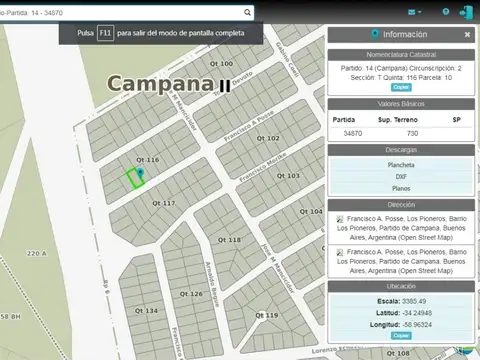Click the Qt 119 block label
Screen dimensions: 480x360
[267, 315]
